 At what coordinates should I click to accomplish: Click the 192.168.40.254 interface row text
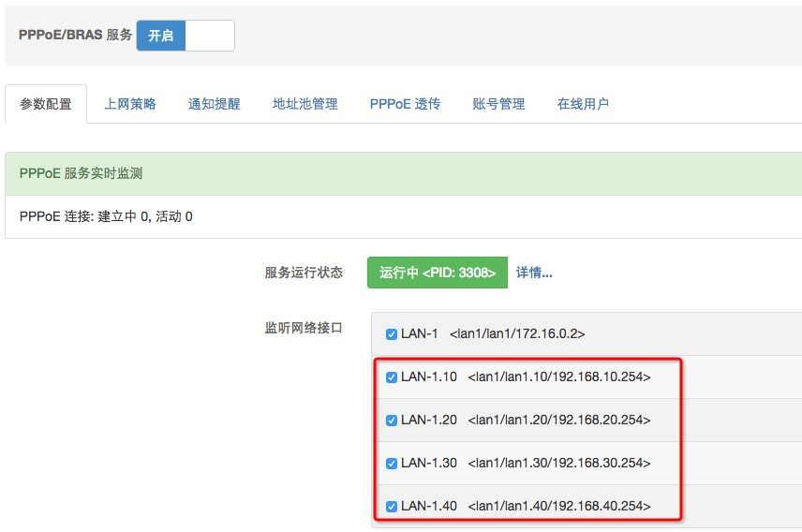[558, 507]
